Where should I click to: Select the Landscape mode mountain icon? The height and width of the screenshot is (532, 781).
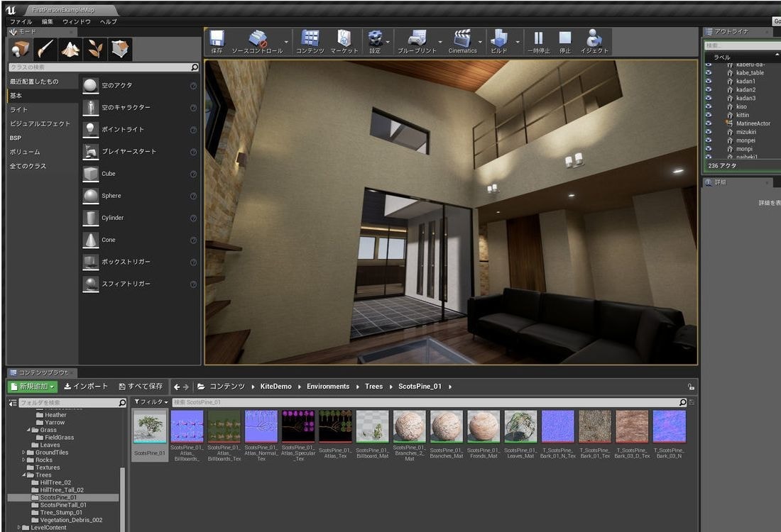point(70,49)
